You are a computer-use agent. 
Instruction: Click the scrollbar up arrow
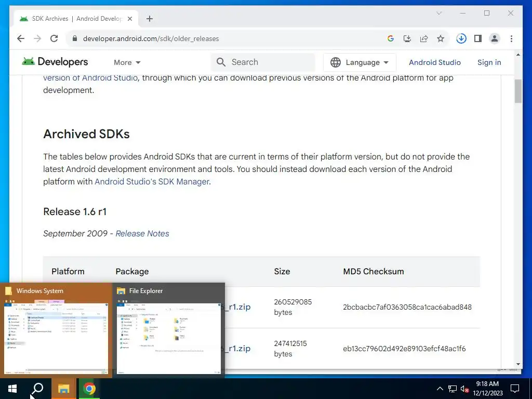(x=518, y=55)
